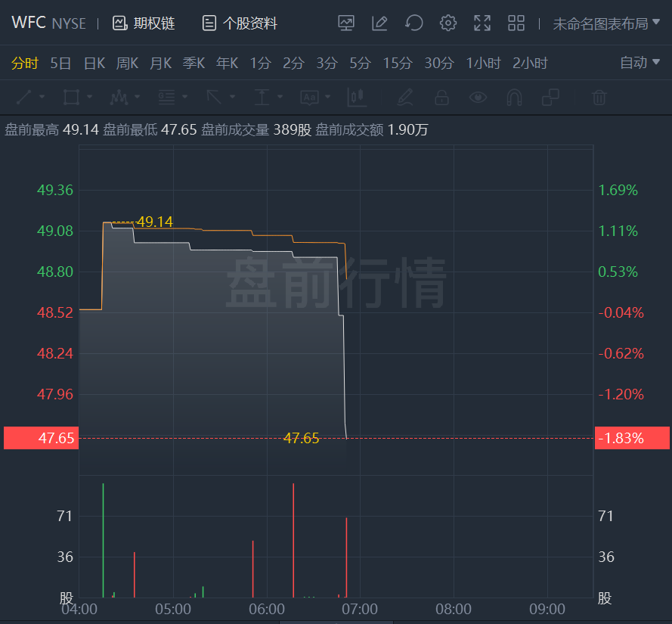Click the edit note pencil icon
672x624 pixels.
point(379,23)
